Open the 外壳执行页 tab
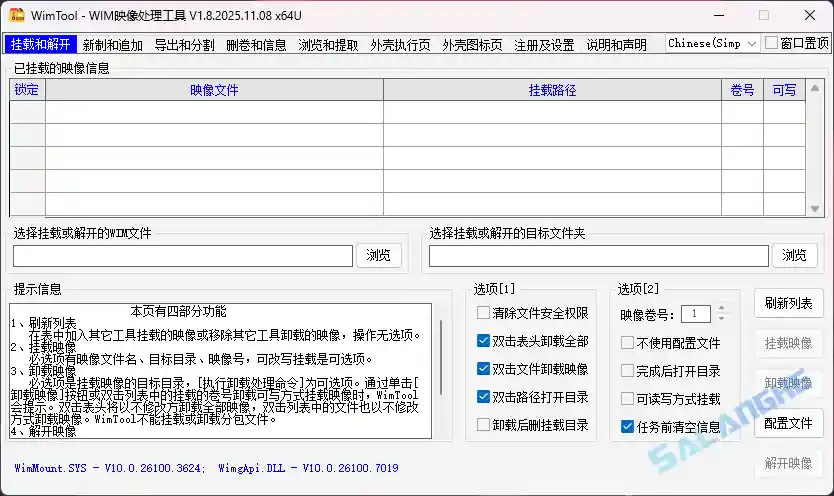 point(400,45)
